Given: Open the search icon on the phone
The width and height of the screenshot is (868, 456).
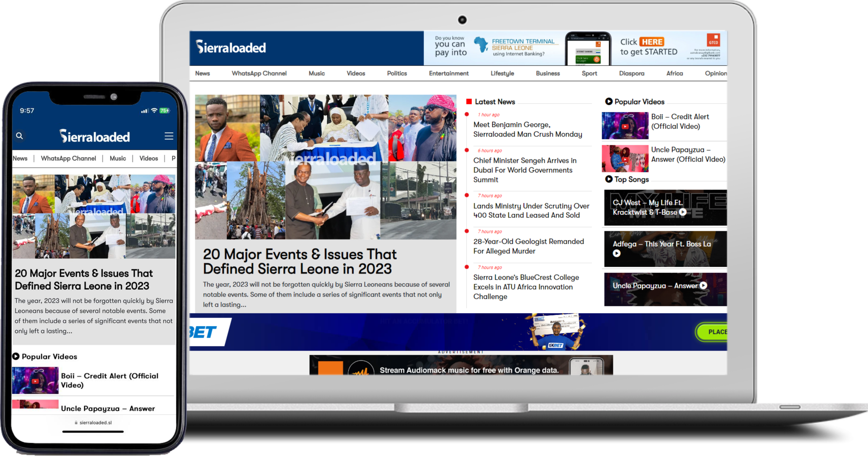Looking at the screenshot, I should point(19,136).
